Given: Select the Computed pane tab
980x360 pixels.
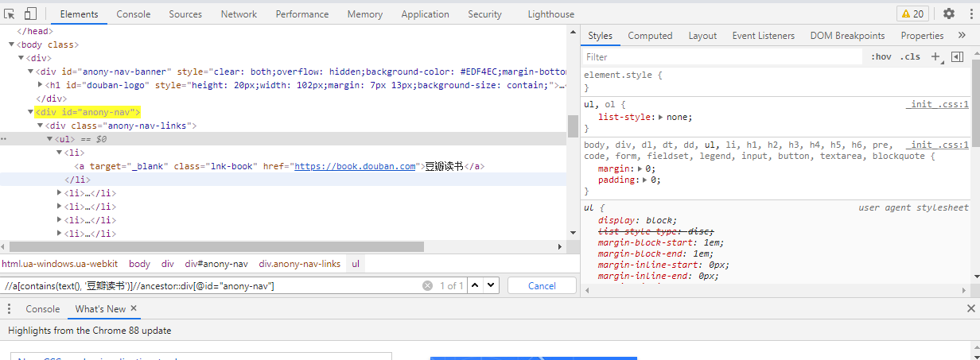Looking at the screenshot, I should 650,36.
